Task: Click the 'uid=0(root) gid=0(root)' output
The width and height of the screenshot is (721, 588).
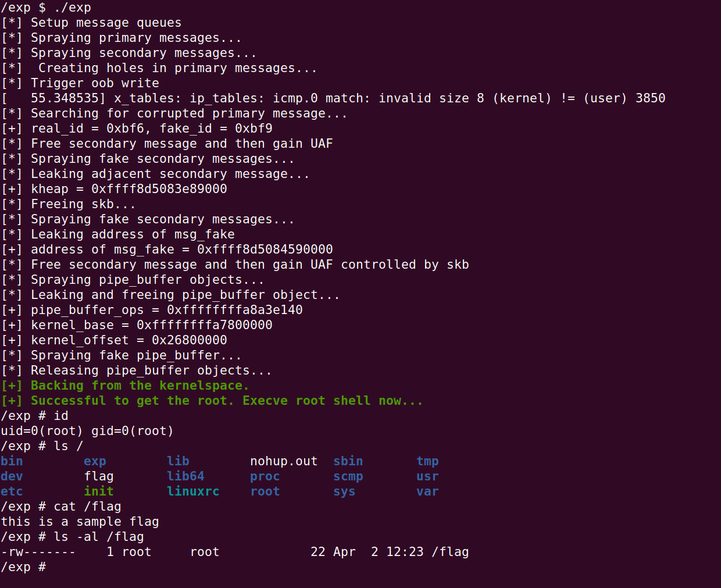Action: coord(87,431)
